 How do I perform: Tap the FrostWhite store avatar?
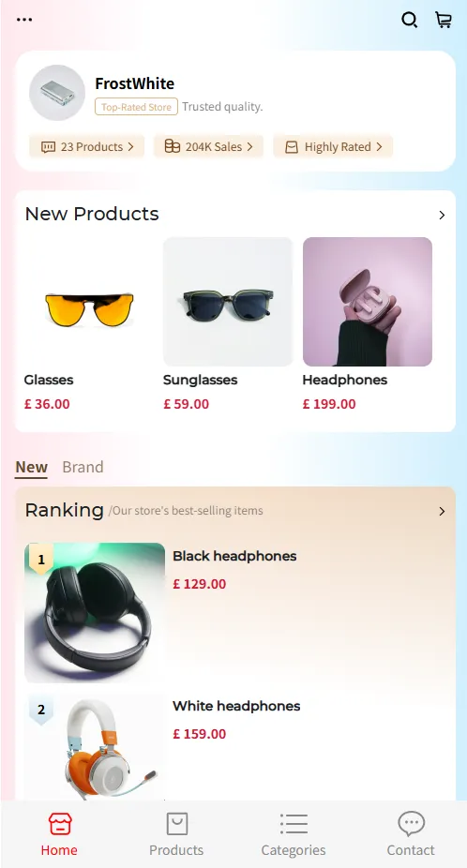point(57,93)
